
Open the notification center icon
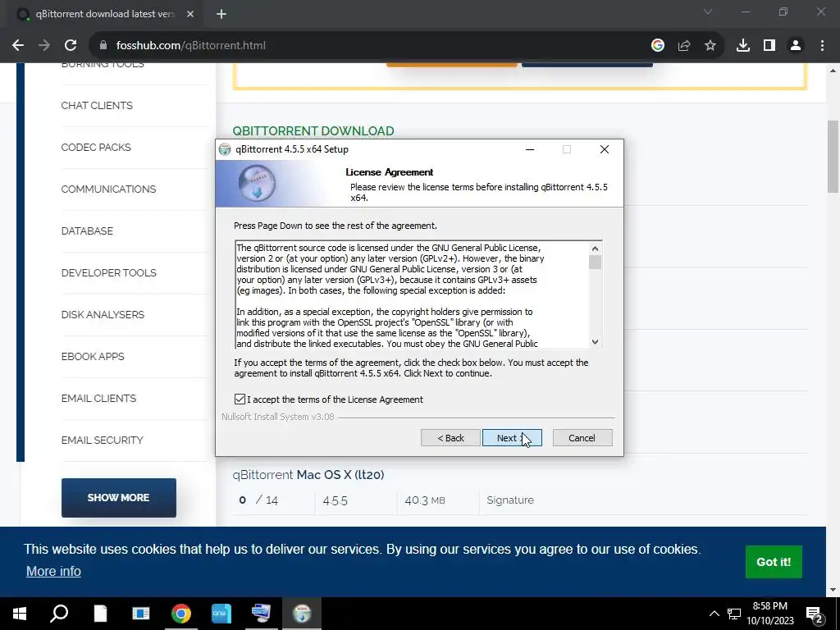tap(814, 614)
